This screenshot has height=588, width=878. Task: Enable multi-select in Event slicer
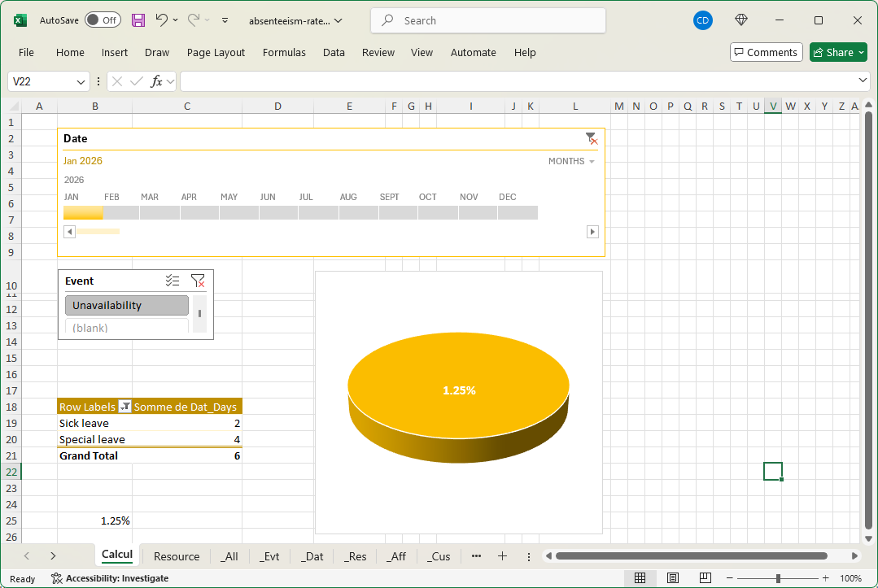point(172,281)
